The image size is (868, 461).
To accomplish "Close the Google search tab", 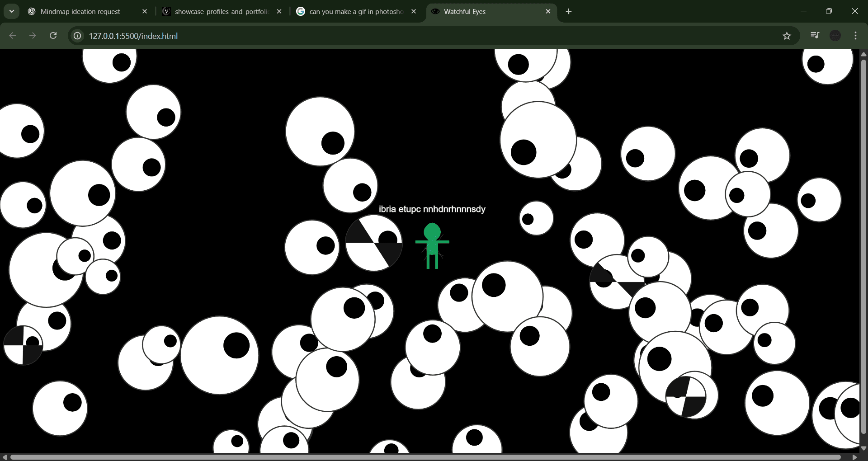I will click(x=414, y=12).
